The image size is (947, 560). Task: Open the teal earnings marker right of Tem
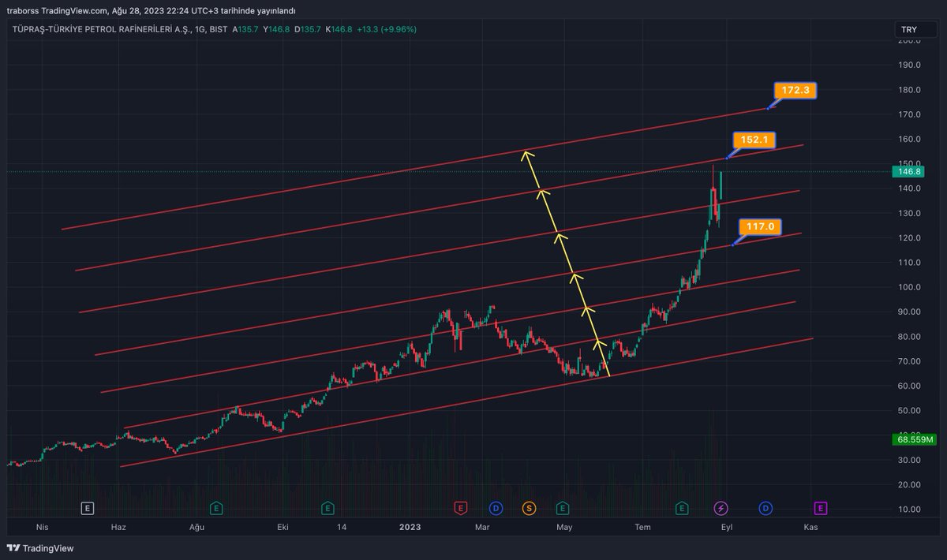682,509
